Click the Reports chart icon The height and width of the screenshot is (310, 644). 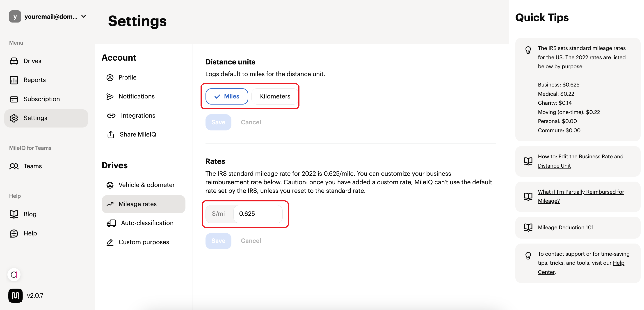tap(14, 80)
